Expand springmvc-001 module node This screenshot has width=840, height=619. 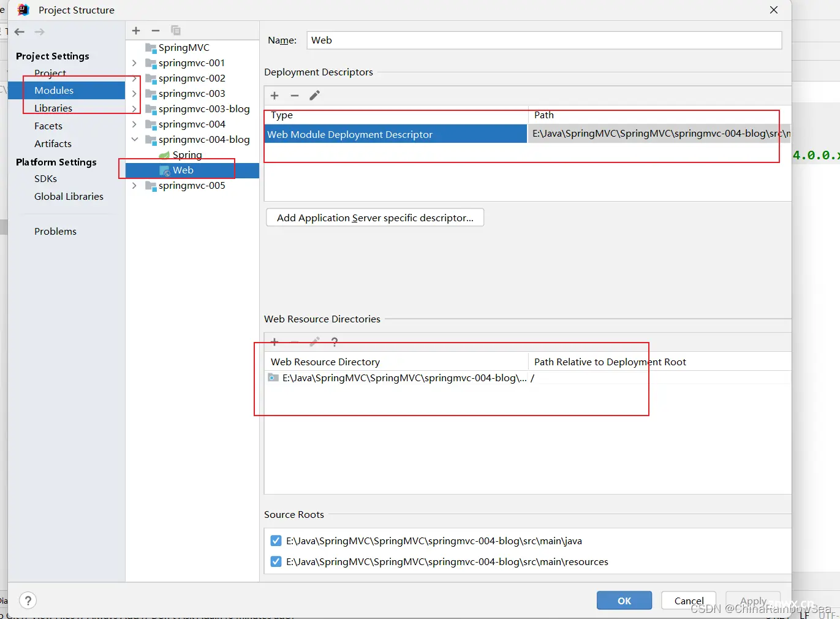point(134,63)
